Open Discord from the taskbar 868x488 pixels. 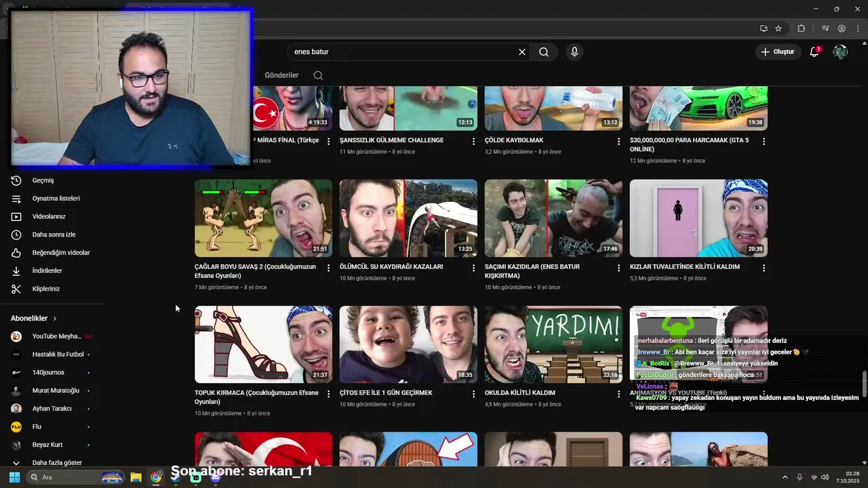pyautogui.click(x=215, y=477)
